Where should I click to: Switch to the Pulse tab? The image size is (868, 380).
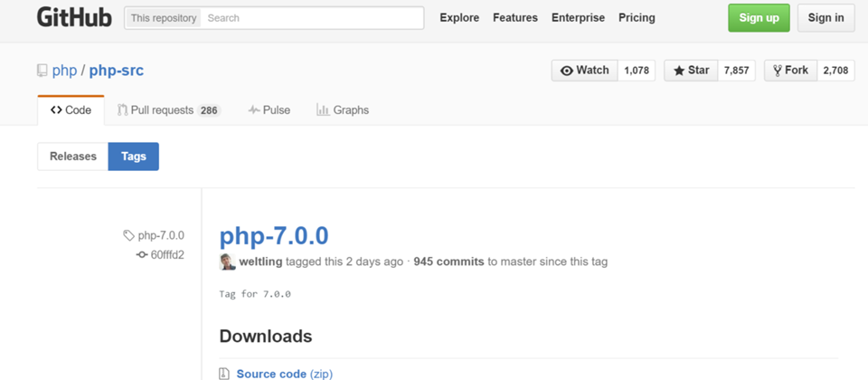269,110
